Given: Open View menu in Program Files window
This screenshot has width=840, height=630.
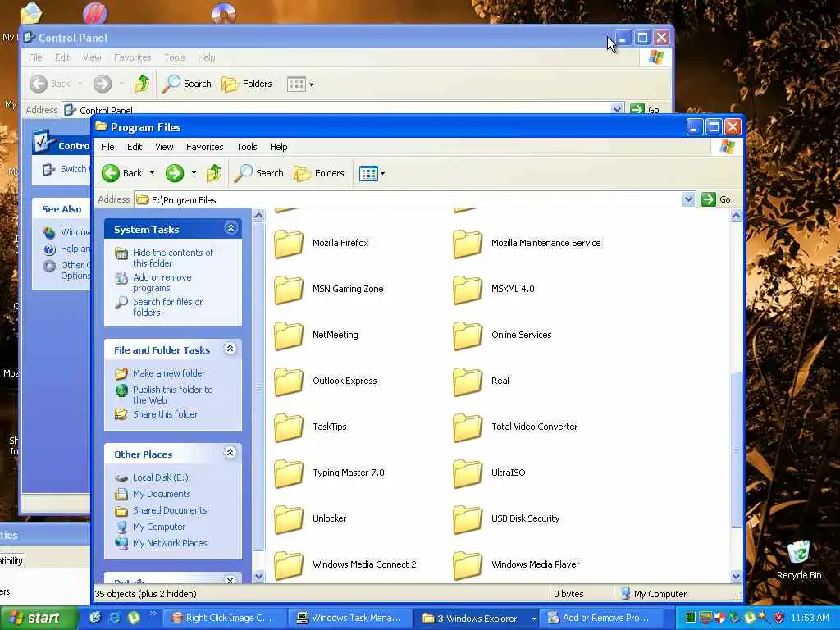Looking at the screenshot, I should tap(164, 147).
